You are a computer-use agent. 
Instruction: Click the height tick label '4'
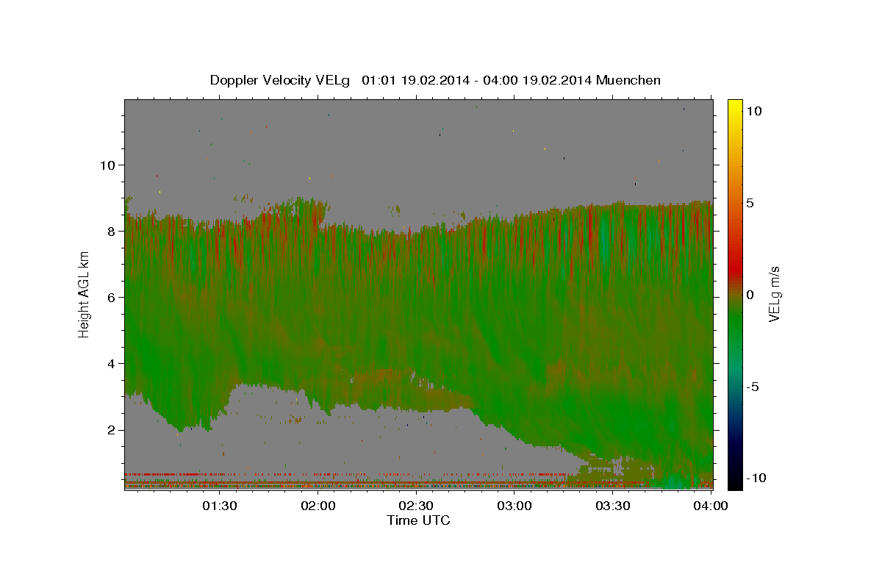[x=110, y=363]
